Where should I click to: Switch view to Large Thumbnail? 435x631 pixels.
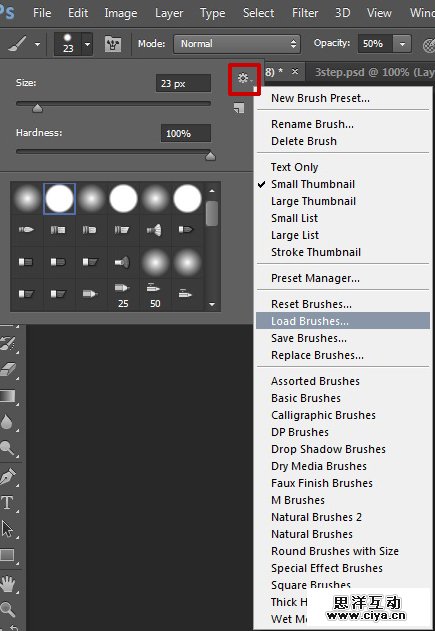coord(313,201)
